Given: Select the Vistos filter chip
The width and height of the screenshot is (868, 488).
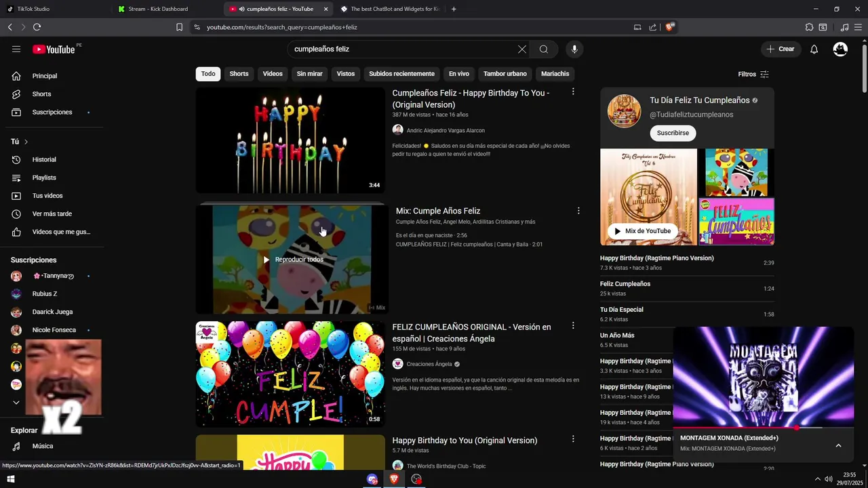Looking at the screenshot, I should coord(346,74).
